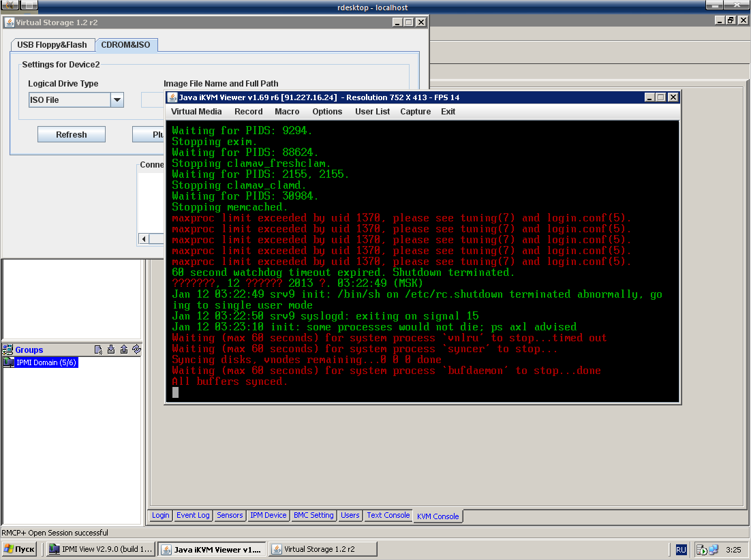
Task: Click the Groups network computers icon
Action: (x=7, y=349)
